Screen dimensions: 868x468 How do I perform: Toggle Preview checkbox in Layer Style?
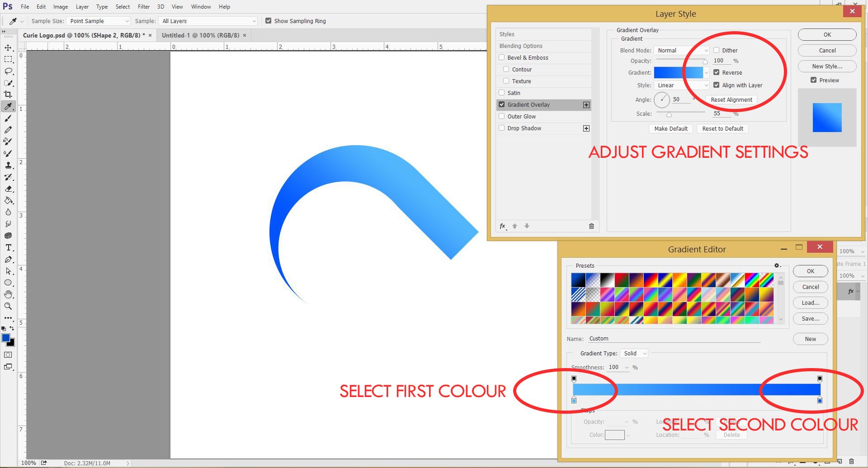(x=814, y=80)
